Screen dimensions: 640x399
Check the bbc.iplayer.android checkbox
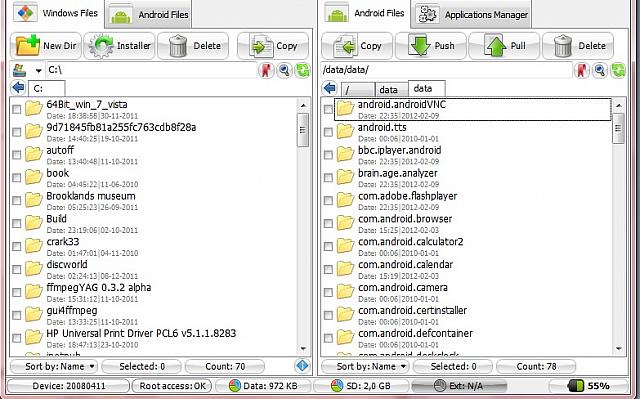tap(328, 155)
